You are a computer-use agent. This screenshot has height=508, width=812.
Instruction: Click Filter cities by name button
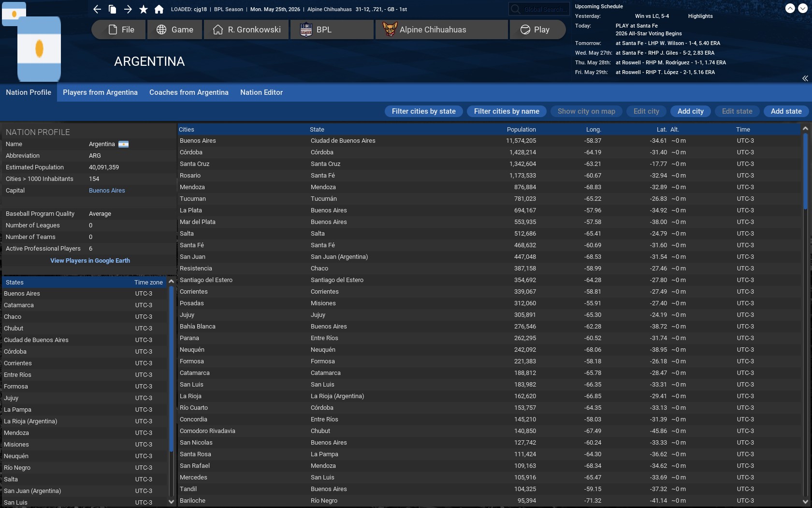pyautogui.click(x=507, y=111)
